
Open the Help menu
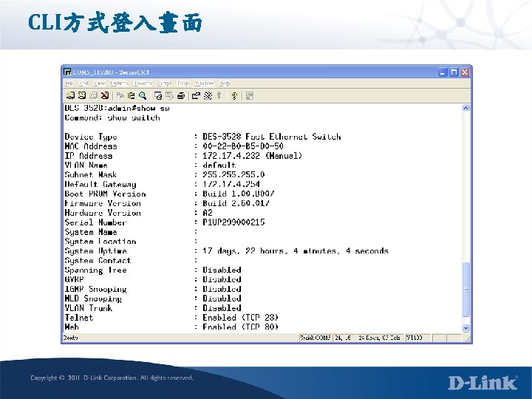(x=225, y=83)
